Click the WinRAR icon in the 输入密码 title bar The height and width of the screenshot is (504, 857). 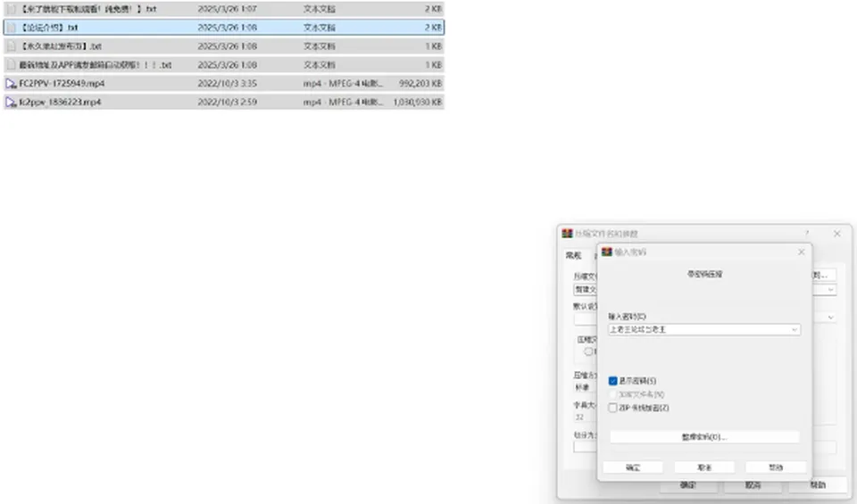pos(607,252)
